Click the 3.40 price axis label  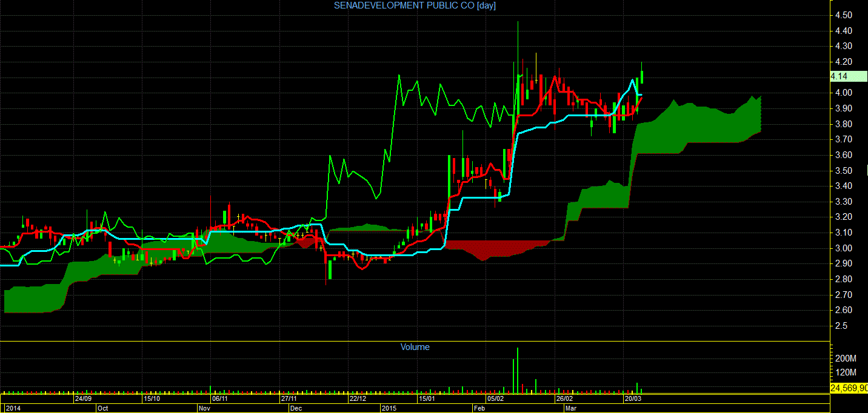[x=844, y=186]
